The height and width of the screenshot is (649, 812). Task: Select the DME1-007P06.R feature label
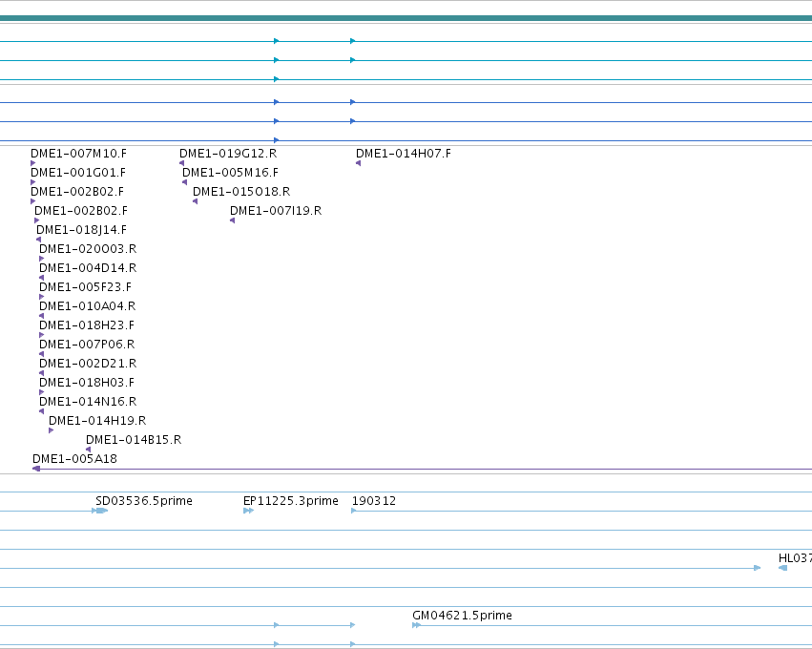pos(87,344)
